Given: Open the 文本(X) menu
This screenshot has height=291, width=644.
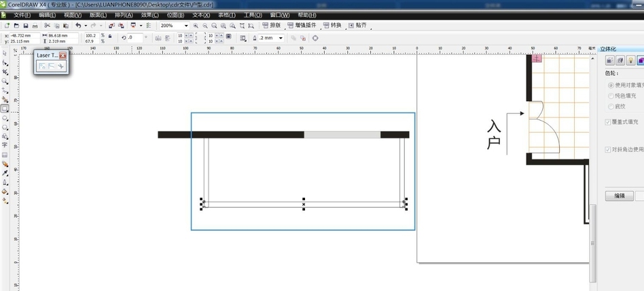Looking at the screenshot, I should [201, 15].
